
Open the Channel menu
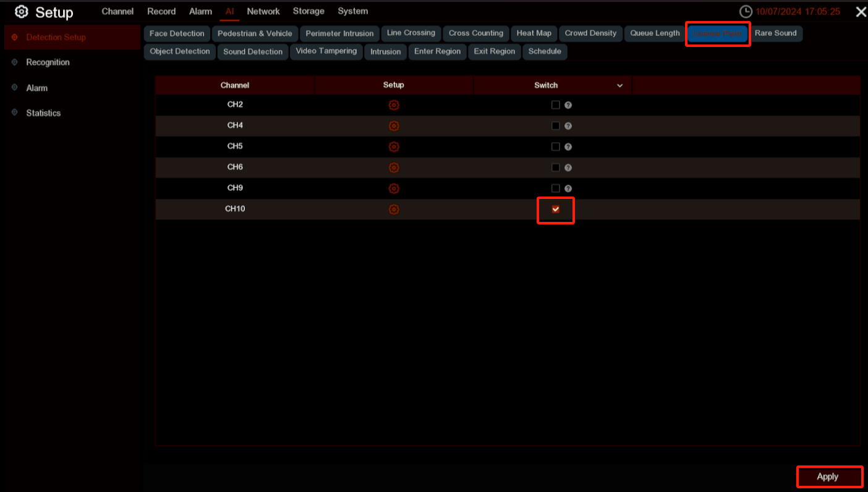(x=117, y=11)
